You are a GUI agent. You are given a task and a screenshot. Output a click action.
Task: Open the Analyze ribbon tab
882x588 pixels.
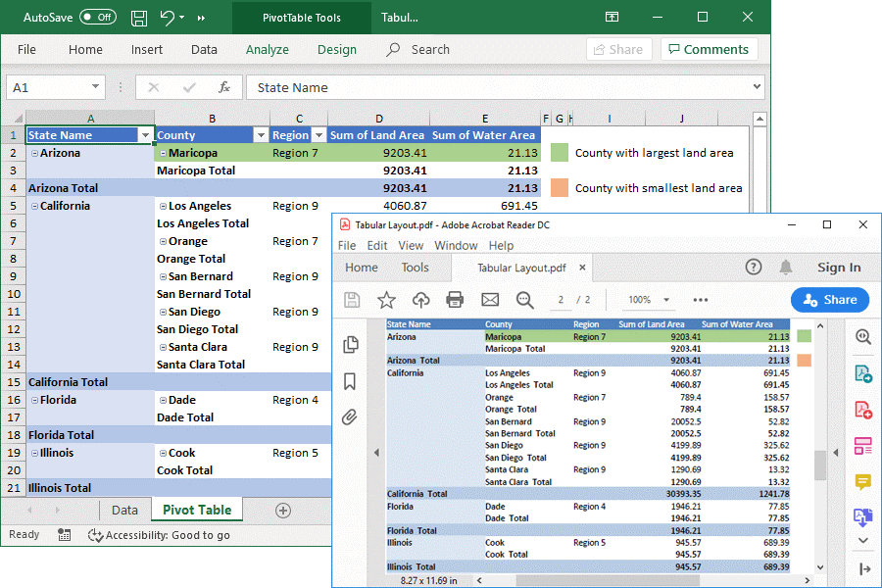[x=267, y=49]
